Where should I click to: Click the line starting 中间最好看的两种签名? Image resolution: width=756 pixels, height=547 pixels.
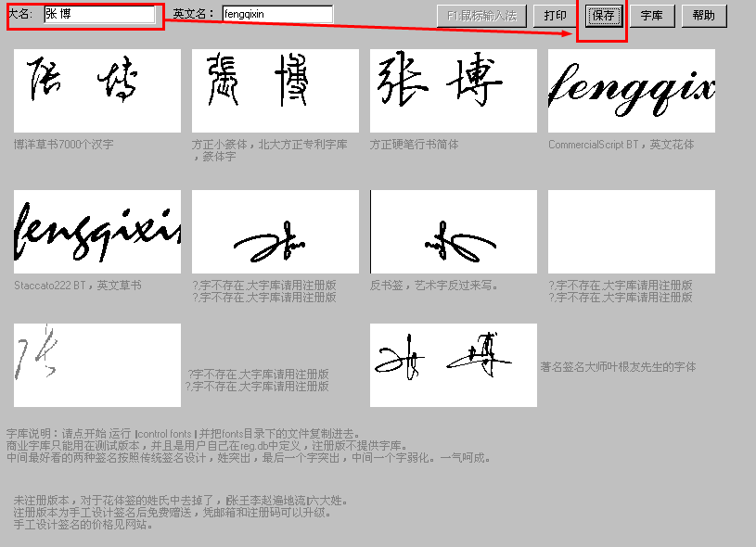click(x=249, y=457)
